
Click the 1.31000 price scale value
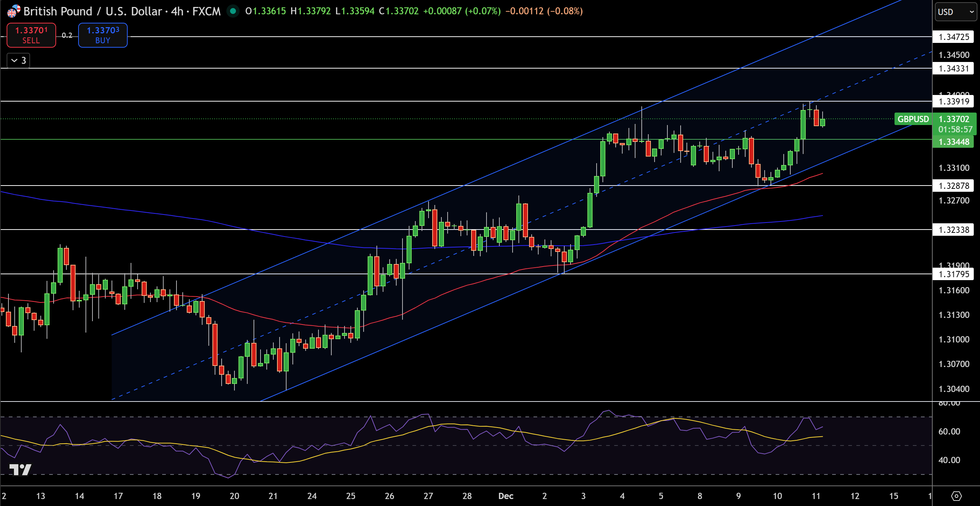pyautogui.click(x=954, y=340)
